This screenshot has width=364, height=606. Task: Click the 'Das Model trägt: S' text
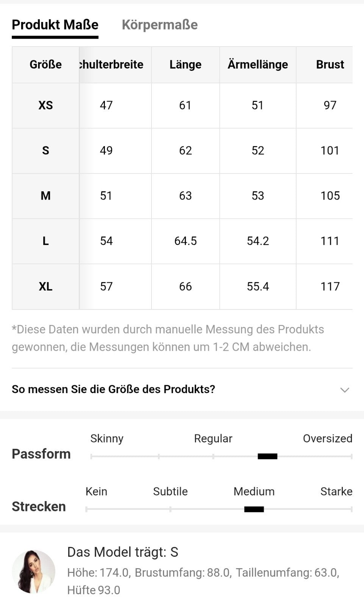tap(123, 552)
